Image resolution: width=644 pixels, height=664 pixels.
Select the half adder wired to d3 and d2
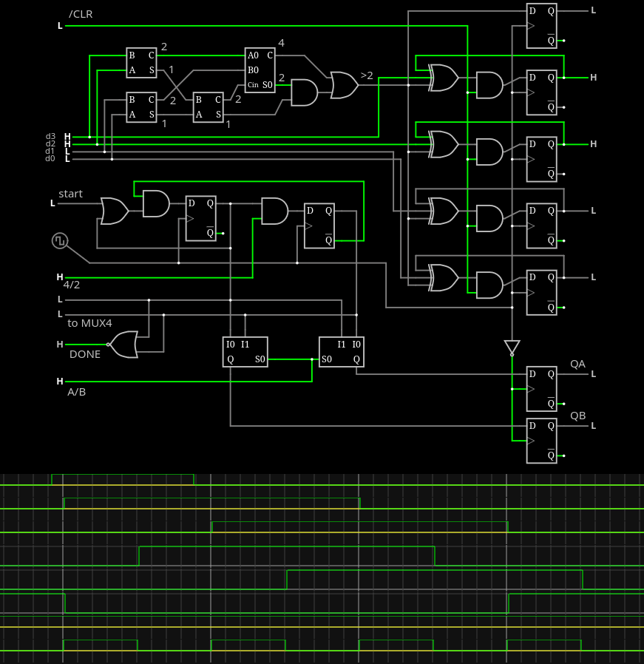141,63
